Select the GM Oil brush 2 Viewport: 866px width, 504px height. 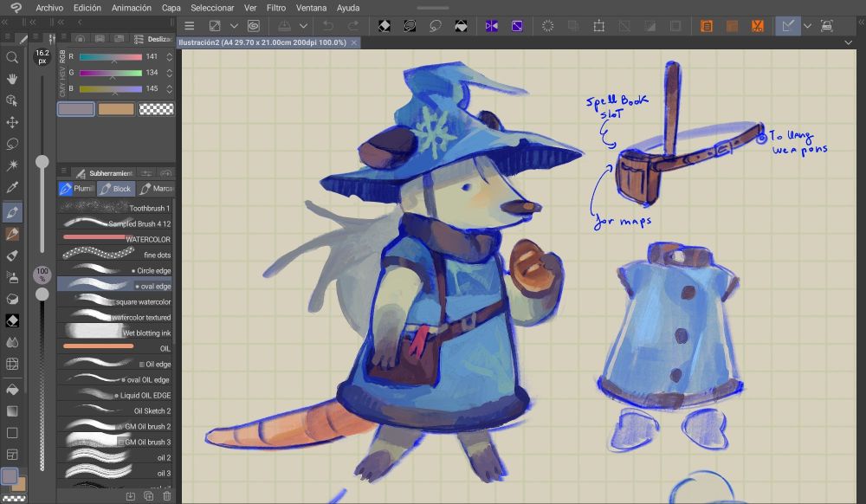point(115,426)
